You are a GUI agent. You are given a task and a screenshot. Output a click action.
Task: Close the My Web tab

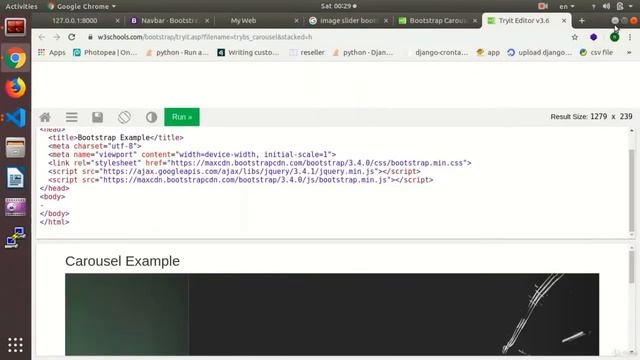coord(296,20)
